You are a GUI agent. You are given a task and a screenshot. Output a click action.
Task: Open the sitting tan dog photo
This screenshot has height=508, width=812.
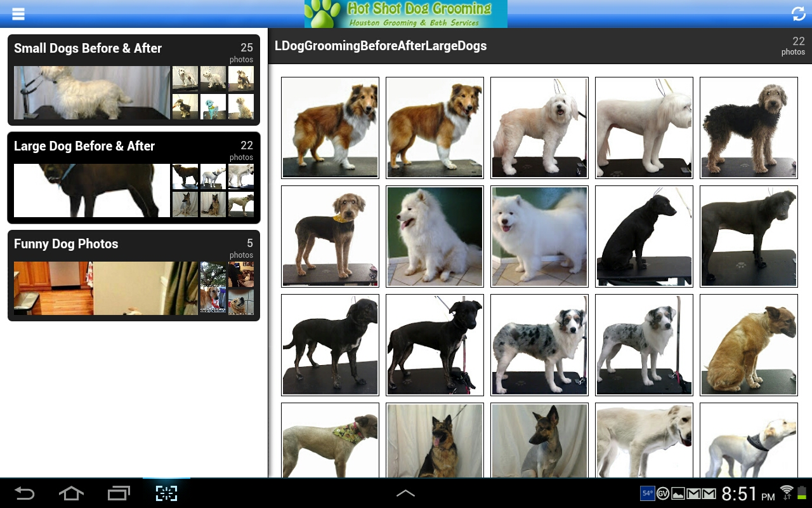[749, 345]
